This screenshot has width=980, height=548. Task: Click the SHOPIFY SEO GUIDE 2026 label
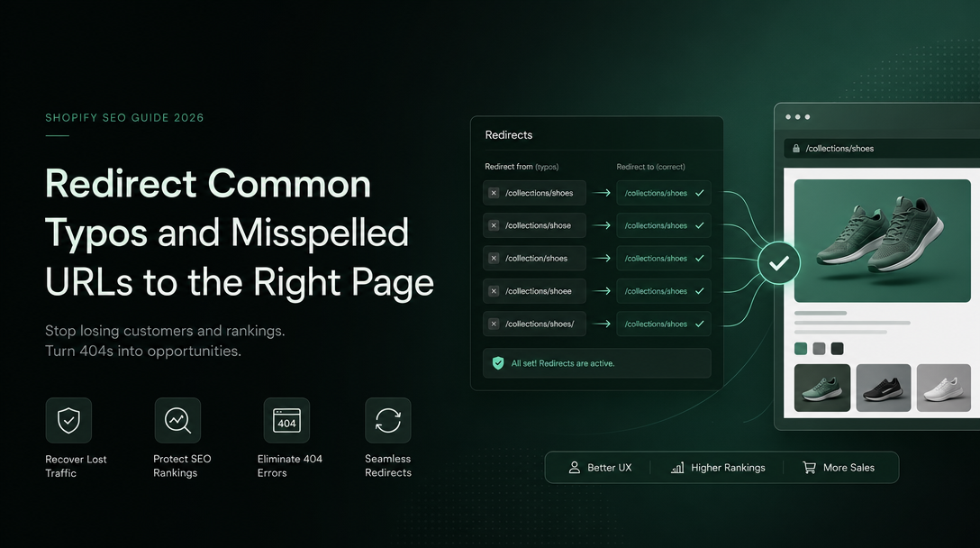pos(124,117)
